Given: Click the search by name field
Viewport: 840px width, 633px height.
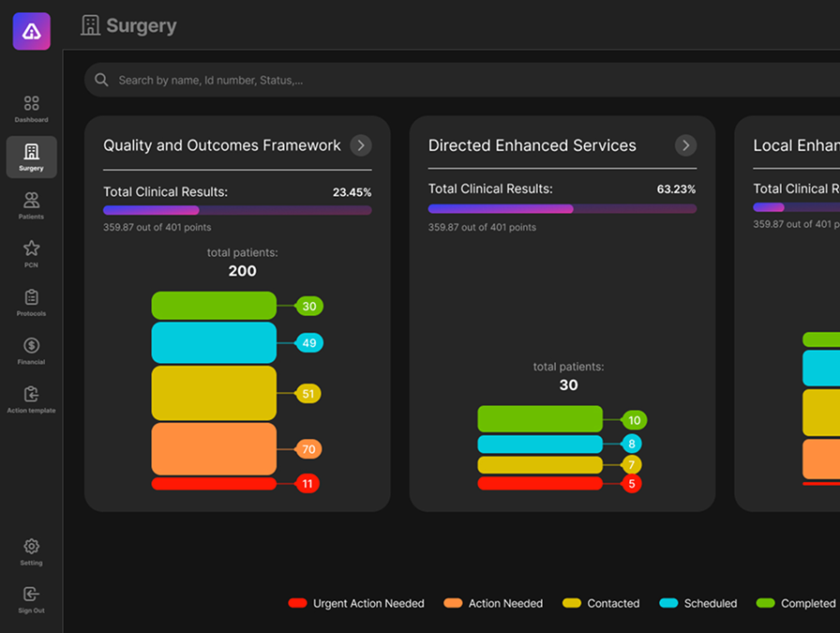Looking at the screenshot, I should click(375, 81).
